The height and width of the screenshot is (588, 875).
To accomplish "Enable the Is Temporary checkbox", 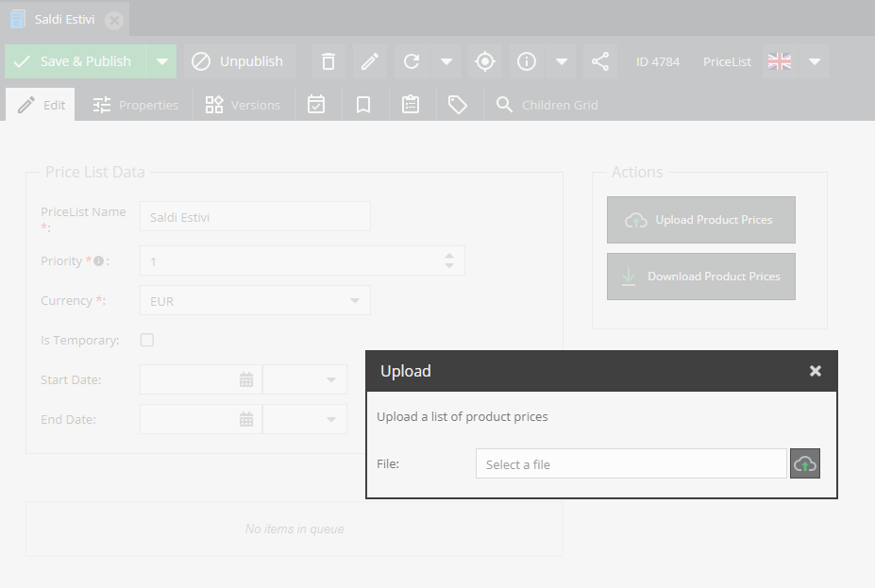I will [x=146, y=340].
